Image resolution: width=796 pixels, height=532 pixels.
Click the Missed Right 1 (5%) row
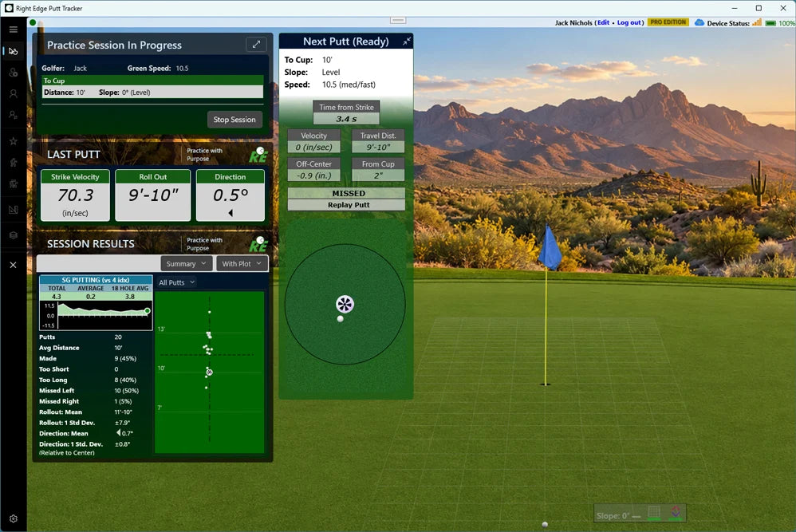coord(94,401)
